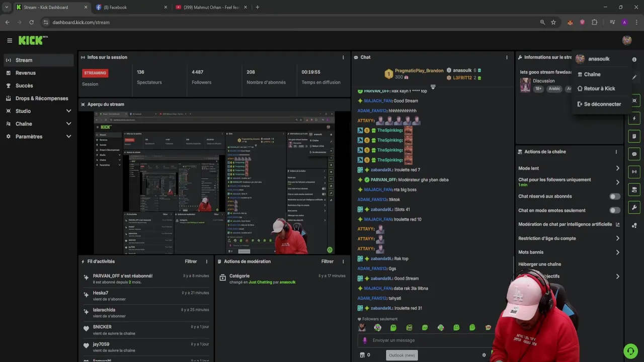
Task: Open Actions de modération three-dot menu
Action: tap(343, 261)
